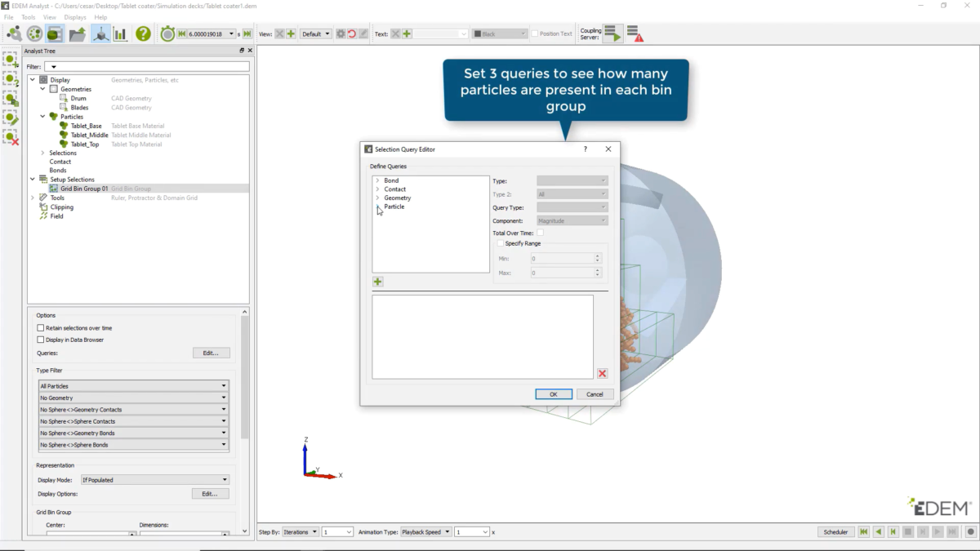980x551 pixels.
Task: Jump to first time step beside time field
Action: [x=182, y=34]
